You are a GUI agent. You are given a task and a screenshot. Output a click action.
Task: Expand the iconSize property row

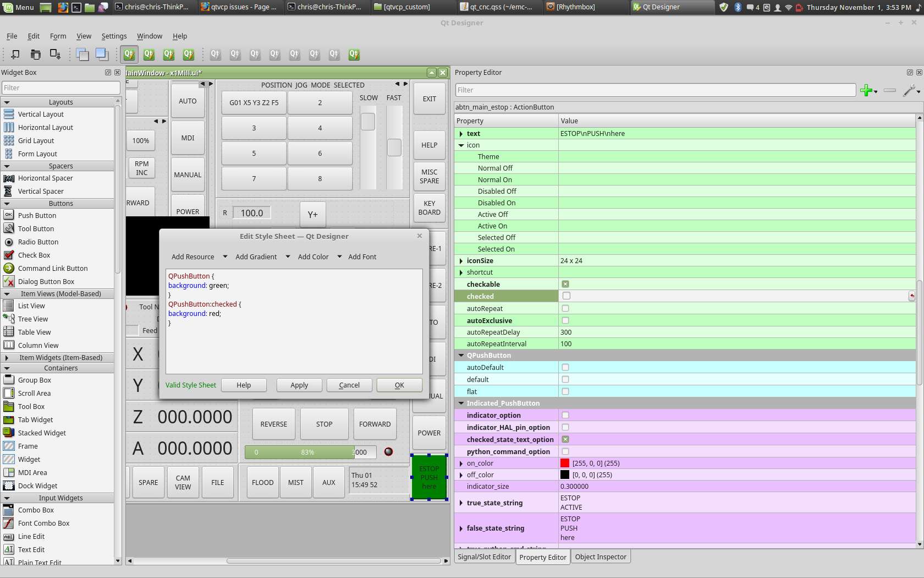(461, 261)
